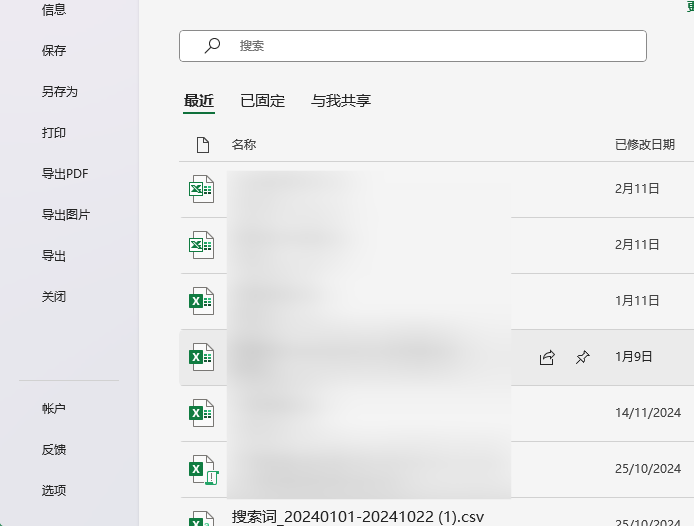The width and height of the screenshot is (694, 526).
Task: Switch to the 最近 tab
Action: (199, 101)
